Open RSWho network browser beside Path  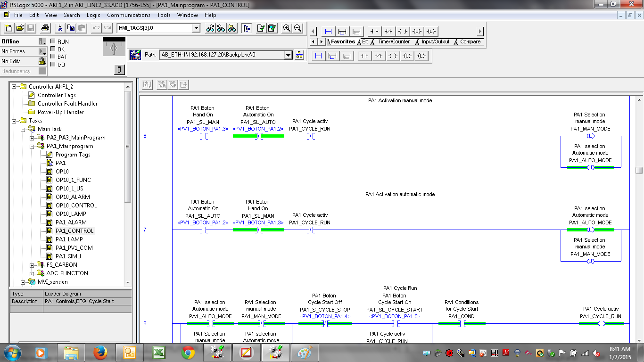pyautogui.click(x=299, y=55)
